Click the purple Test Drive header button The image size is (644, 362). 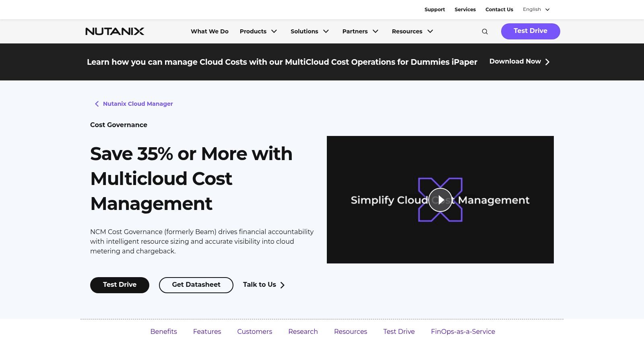[530, 31]
